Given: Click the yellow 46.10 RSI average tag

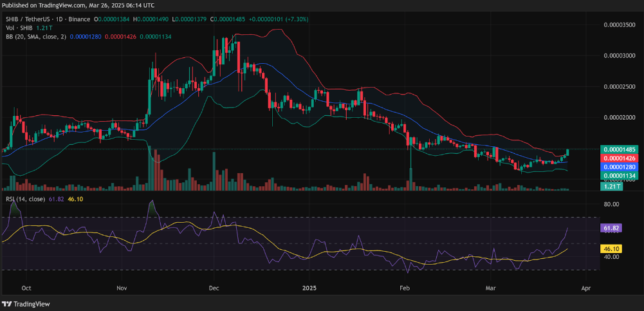Looking at the screenshot, I should [x=609, y=248].
